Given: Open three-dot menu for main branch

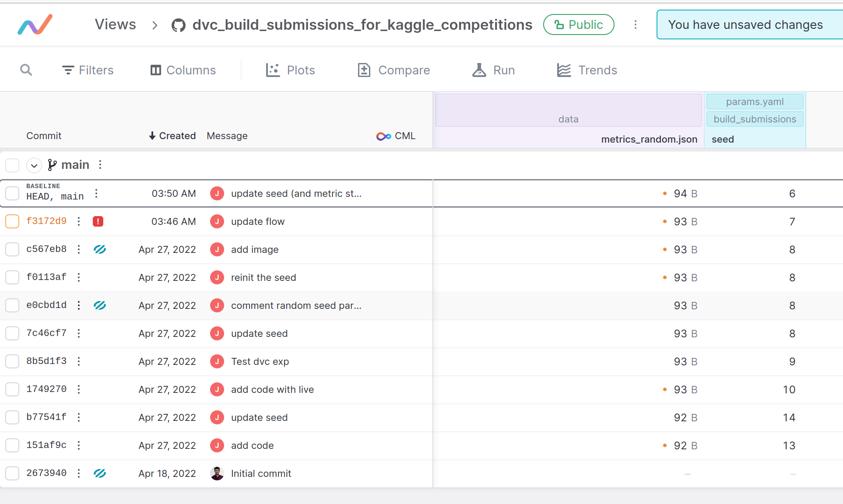Looking at the screenshot, I should pyautogui.click(x=100, y=164).
